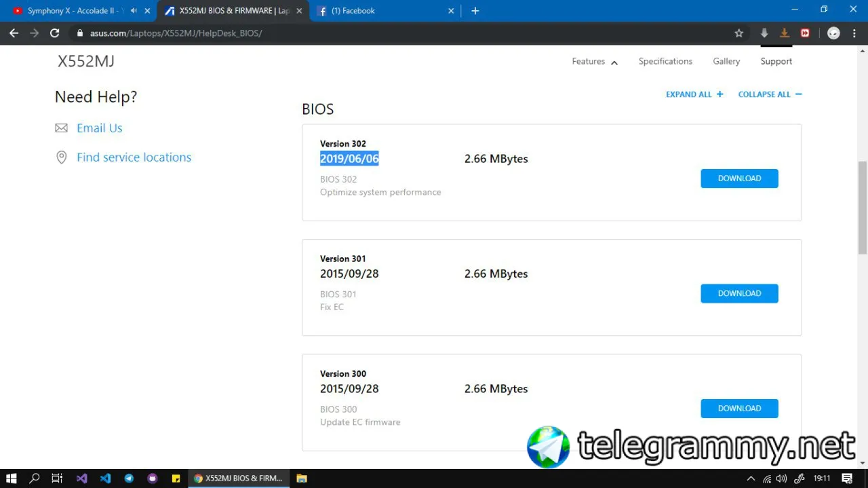Mute the Symphony X tab speaker icon
Image resolution: width=868 pixels, height=488 pixels.
click(134, 11)
